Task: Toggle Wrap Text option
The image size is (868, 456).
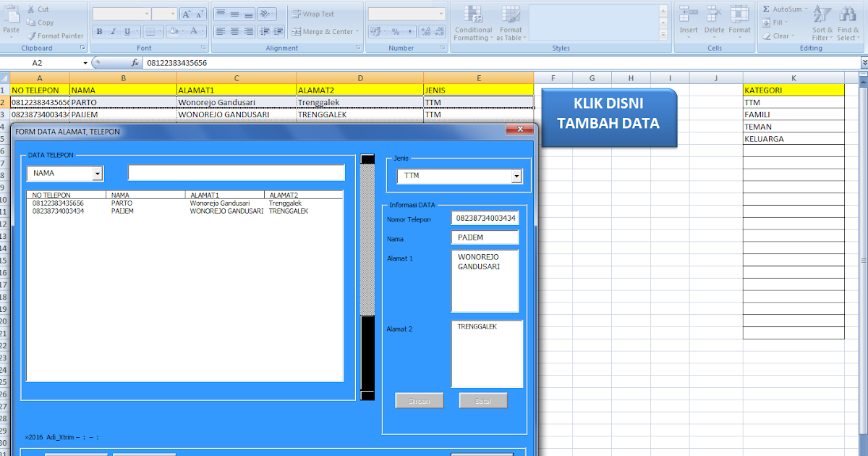Action: coord(312,14)
